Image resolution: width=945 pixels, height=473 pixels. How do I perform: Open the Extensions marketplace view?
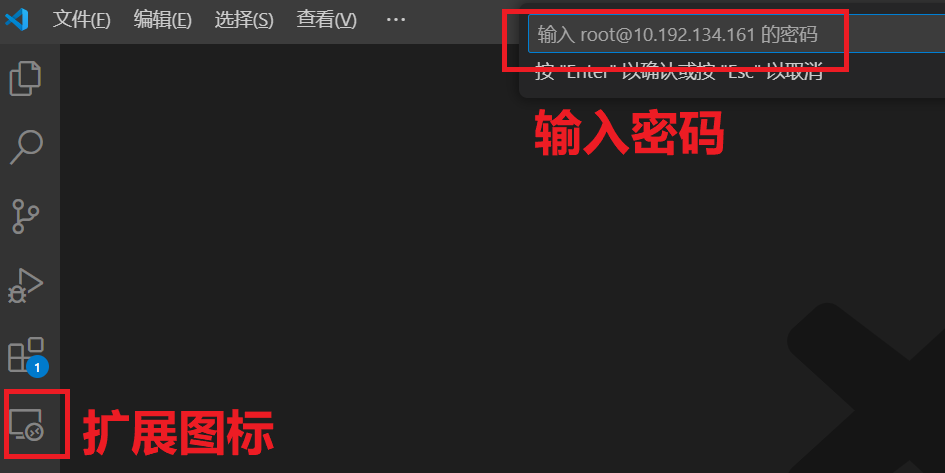coord(26,354)
